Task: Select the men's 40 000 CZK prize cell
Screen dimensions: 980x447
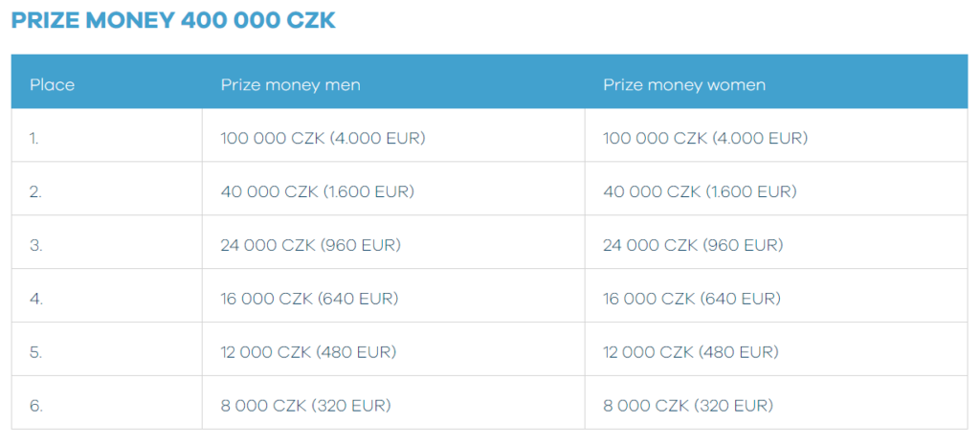Action: (317, 191)
